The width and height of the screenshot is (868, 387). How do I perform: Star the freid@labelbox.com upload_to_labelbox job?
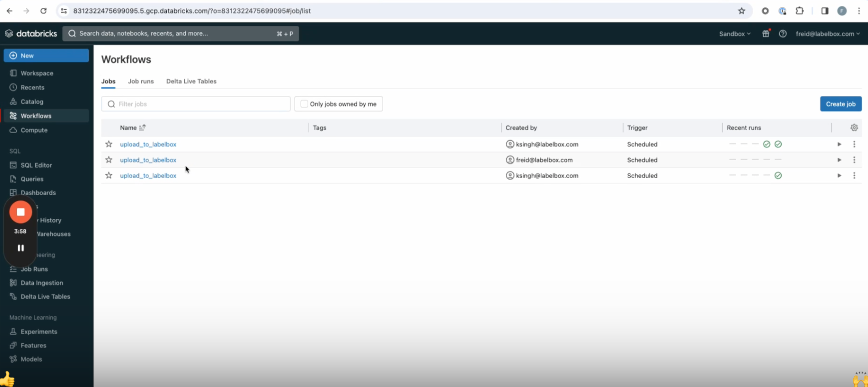[x=109, y=160]
